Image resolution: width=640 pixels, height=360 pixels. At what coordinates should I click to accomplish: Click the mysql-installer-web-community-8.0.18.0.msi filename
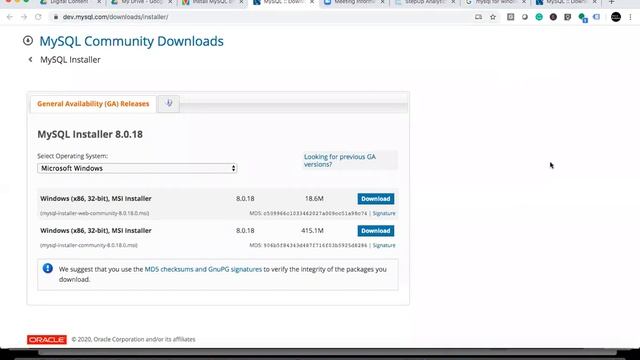[x=94, y=213]
